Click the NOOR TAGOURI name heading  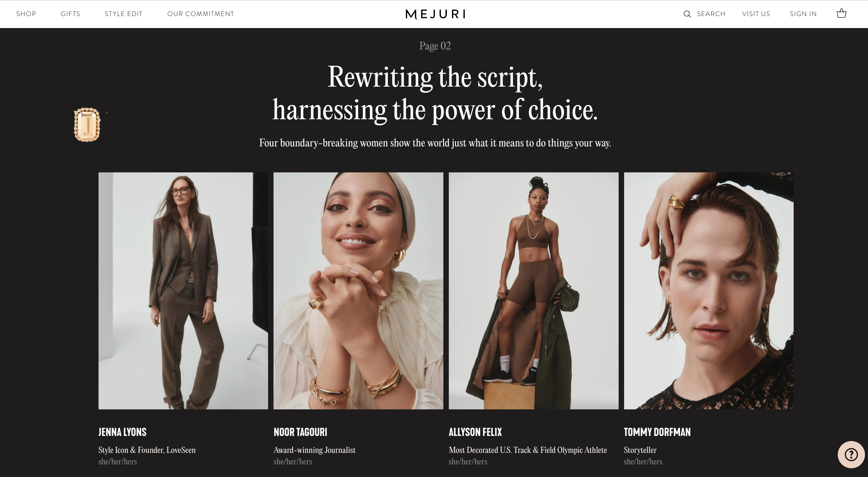coord(300,432)
